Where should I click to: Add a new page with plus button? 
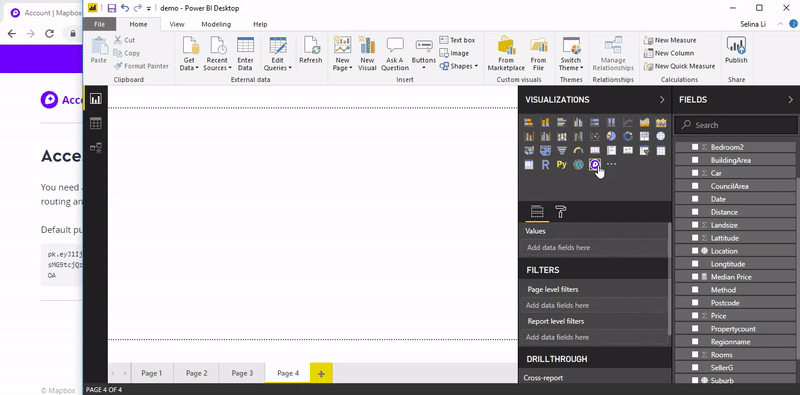[321, 373]
